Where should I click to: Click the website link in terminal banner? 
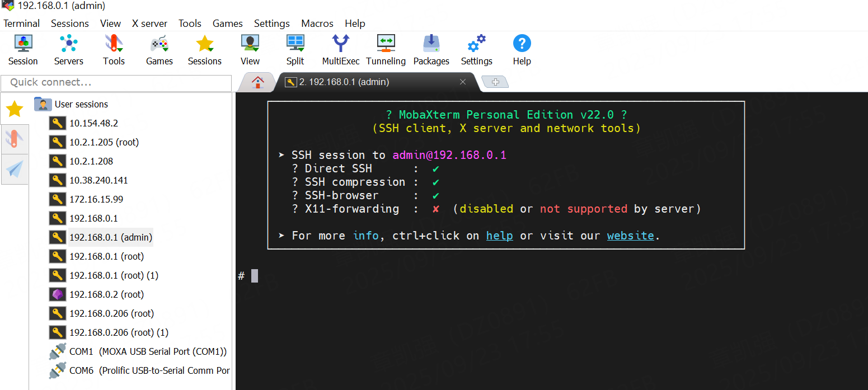(x=631, y=236)
